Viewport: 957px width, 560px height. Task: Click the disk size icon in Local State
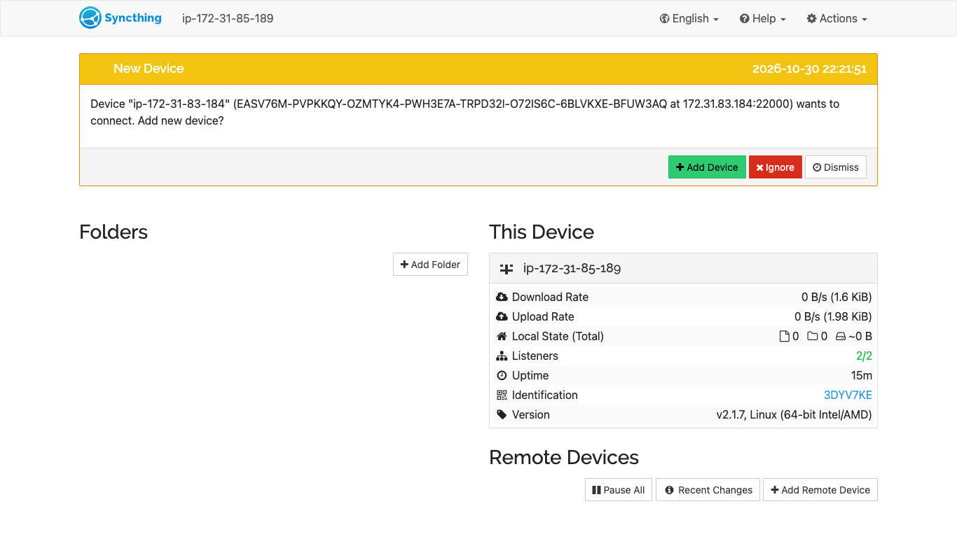coord(841,337)
